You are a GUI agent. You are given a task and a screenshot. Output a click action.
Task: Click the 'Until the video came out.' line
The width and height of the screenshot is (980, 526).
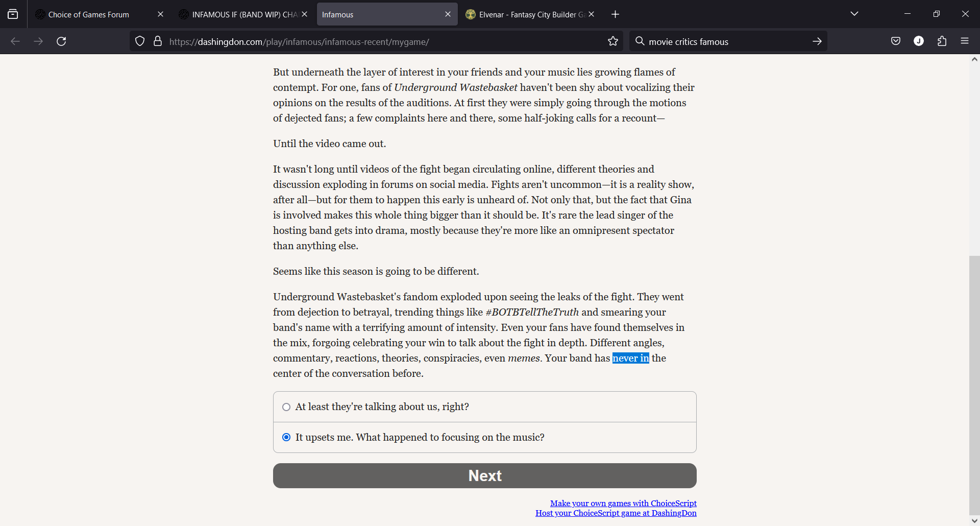point(329,144)
